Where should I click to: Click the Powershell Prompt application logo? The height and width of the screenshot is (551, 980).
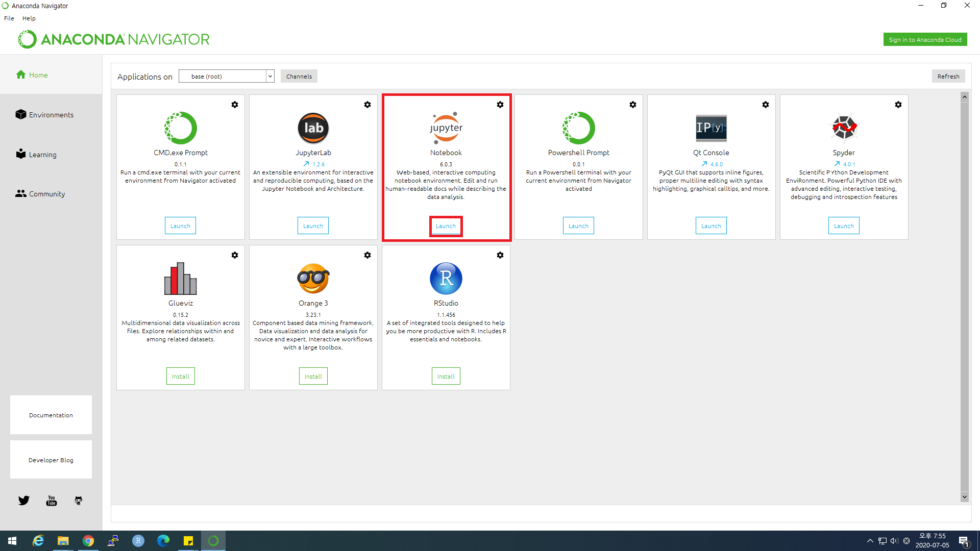click(x=579, y=128)
